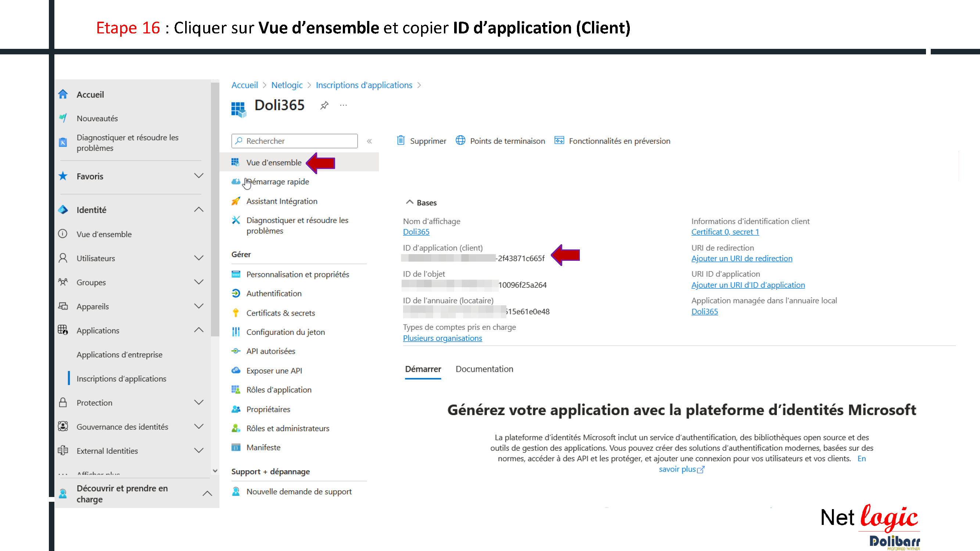Select API autorisées menu item
The height and width of the screenshot is (551, 980).
(x=271, y=351)
